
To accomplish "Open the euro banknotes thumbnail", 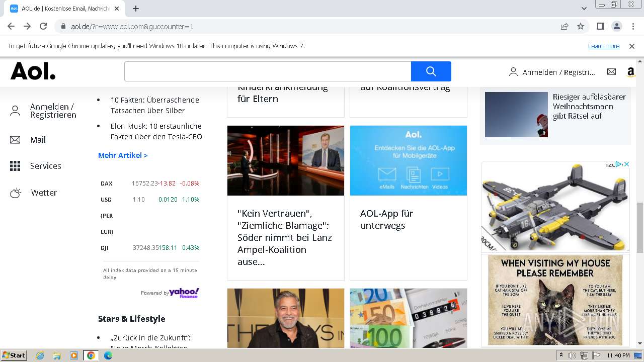I will coord(409,318).
